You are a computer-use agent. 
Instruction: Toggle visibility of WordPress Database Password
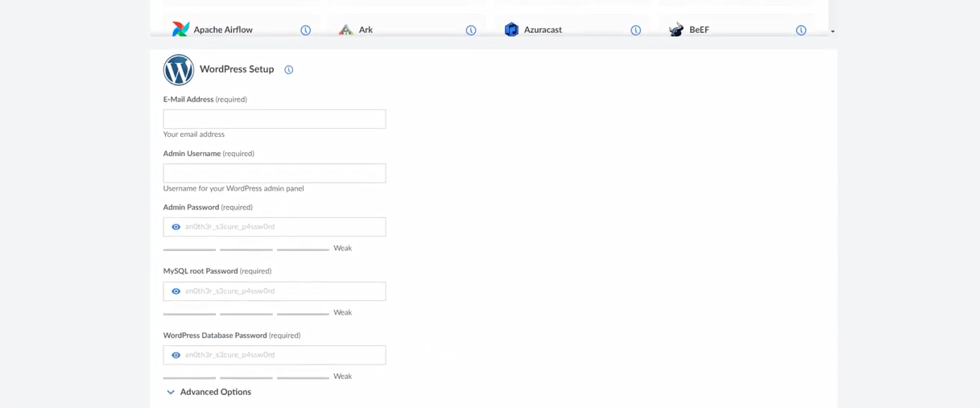coord(176,355)
